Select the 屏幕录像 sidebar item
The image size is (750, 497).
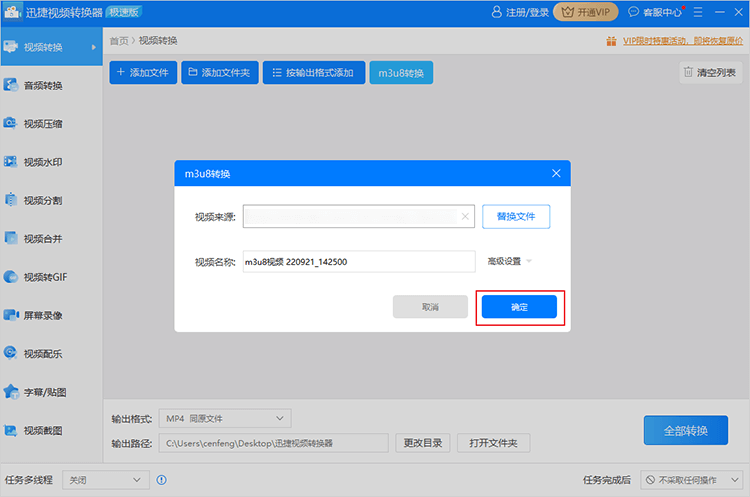coord(44,315)
